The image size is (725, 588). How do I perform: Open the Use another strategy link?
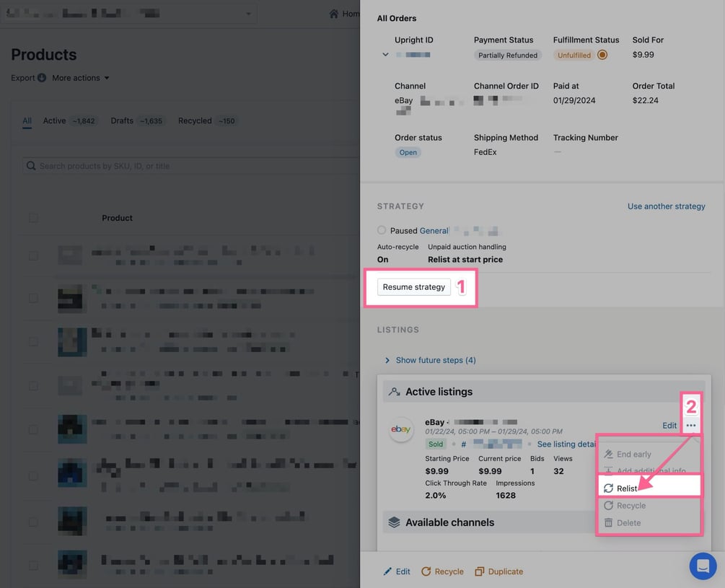tap(666, 206)
